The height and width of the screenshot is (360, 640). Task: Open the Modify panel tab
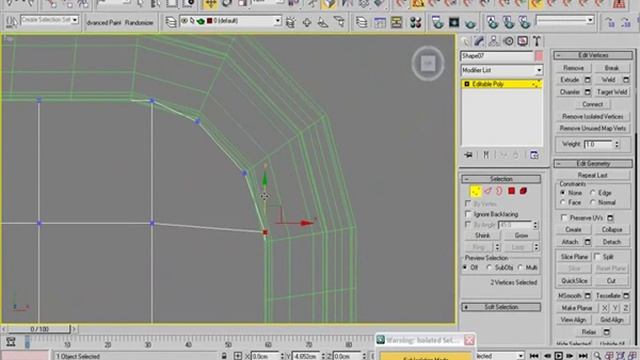[479, 41]
